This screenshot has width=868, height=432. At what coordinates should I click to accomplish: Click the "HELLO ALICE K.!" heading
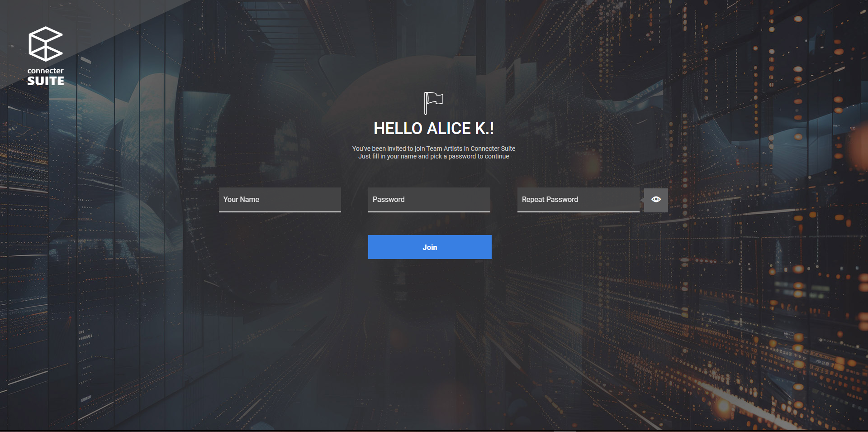[433, 129]
